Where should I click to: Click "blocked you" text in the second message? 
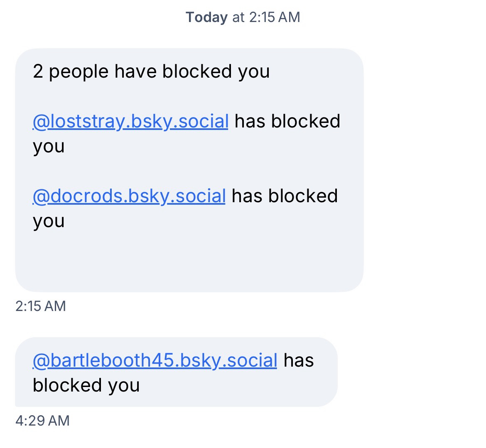[86, 385]
